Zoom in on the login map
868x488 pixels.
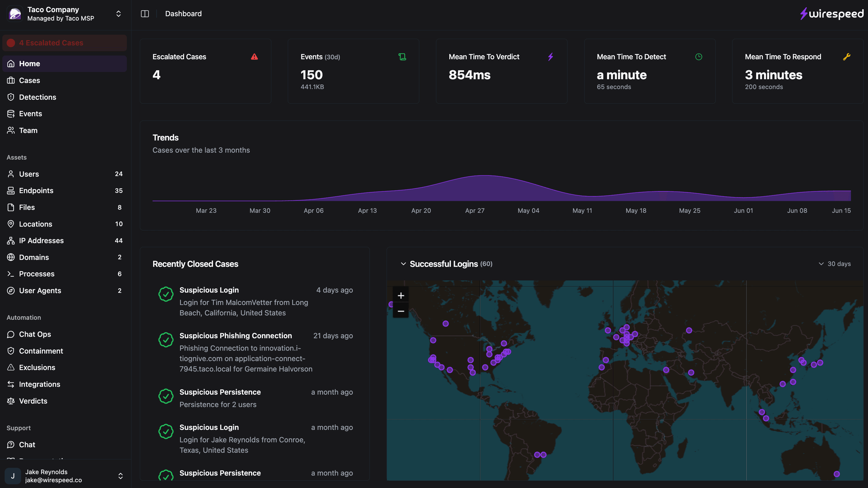401,295
